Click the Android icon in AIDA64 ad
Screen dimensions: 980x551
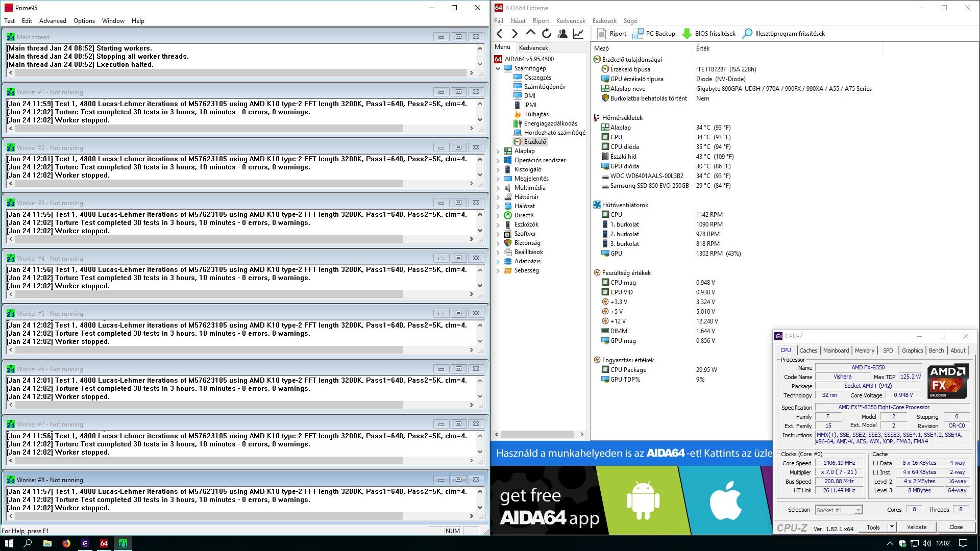[x=642, y=500]
